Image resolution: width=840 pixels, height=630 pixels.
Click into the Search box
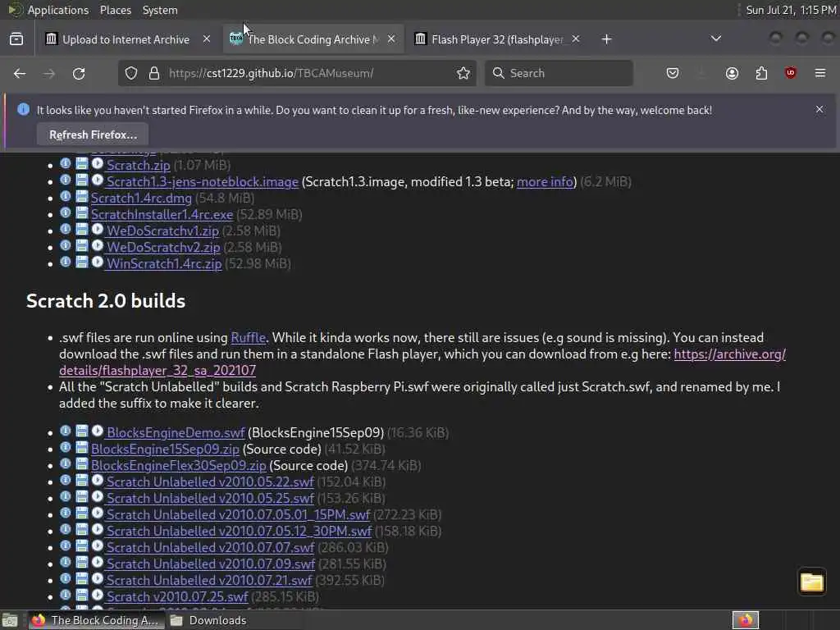tap(559, 73)
